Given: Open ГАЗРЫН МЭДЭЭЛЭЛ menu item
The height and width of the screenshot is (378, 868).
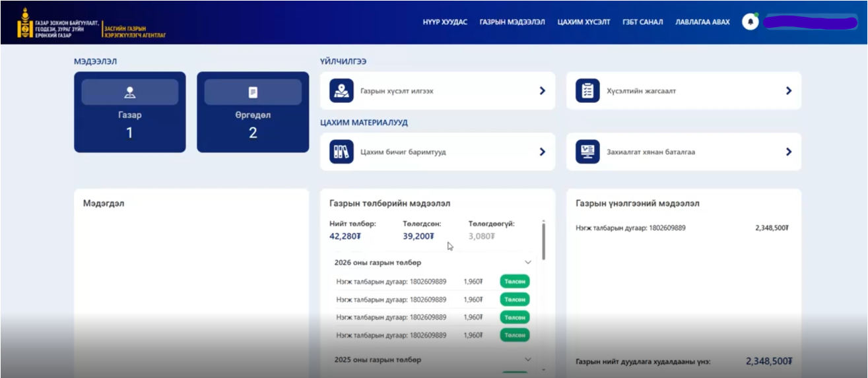Looking at the screenshot, I should (x=512, y=22).
